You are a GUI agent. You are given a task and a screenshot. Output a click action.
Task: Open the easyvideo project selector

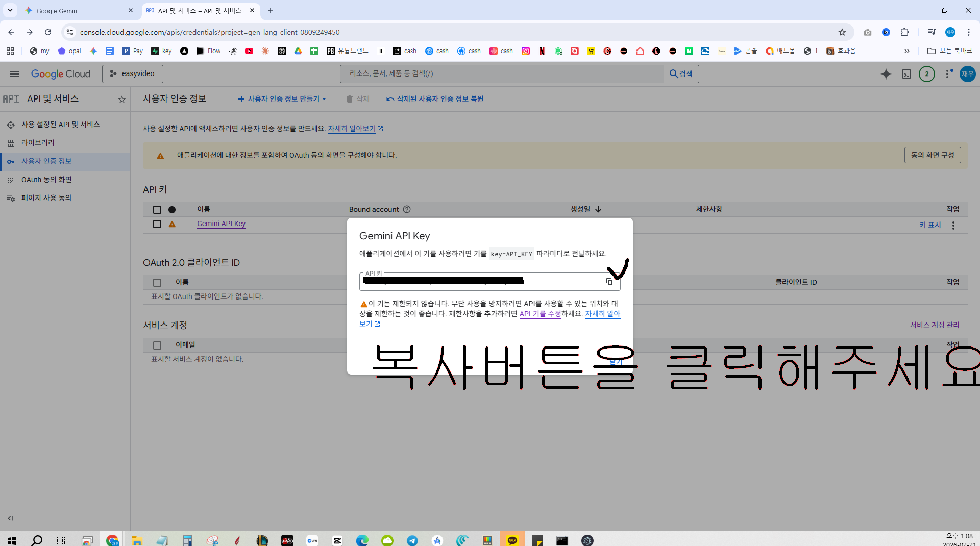tap(133, 74)
